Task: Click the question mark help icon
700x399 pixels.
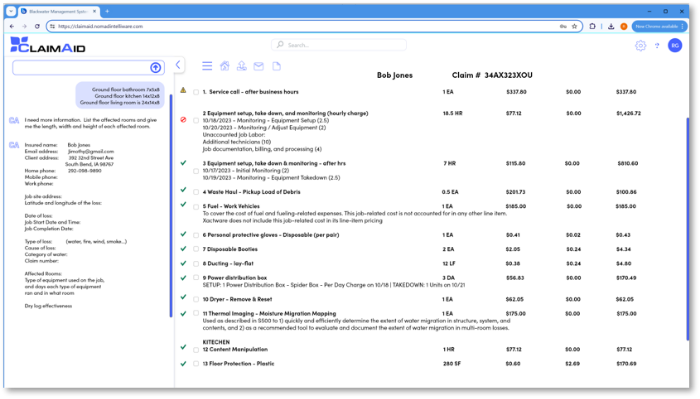Action: pos(657,46)
